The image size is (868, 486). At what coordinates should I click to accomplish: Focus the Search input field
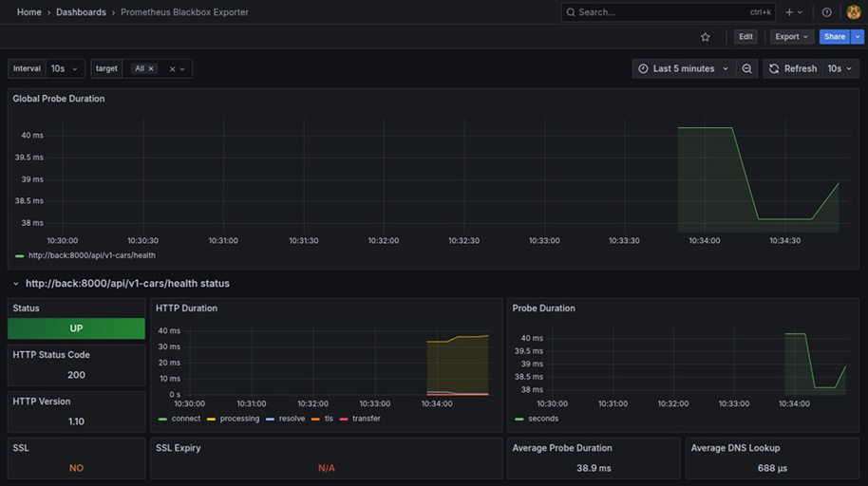tap(669, 12)
